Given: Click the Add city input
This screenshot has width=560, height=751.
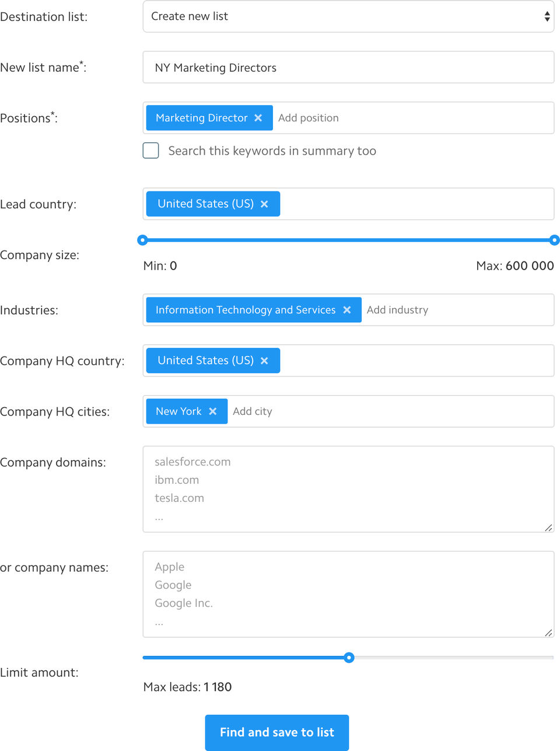Looking at the screenshot, I should click(x=385, y=411).
